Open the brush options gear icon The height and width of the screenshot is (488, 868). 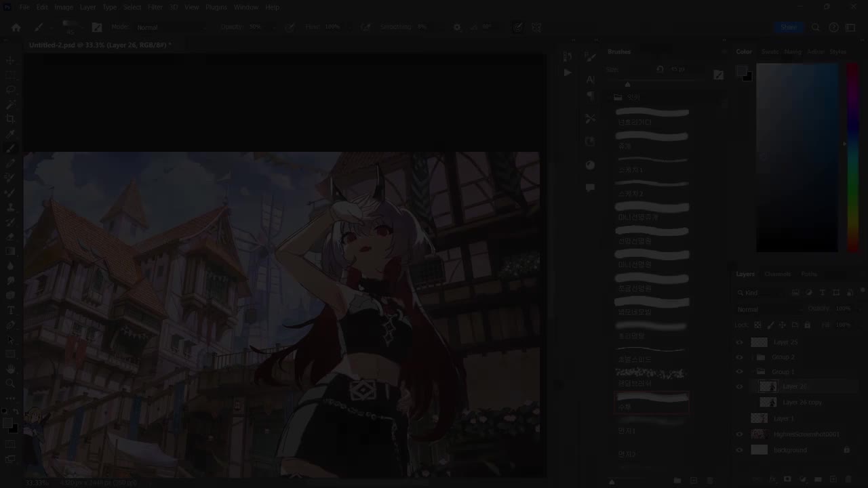pyautogui.click(x=457, y=28)
